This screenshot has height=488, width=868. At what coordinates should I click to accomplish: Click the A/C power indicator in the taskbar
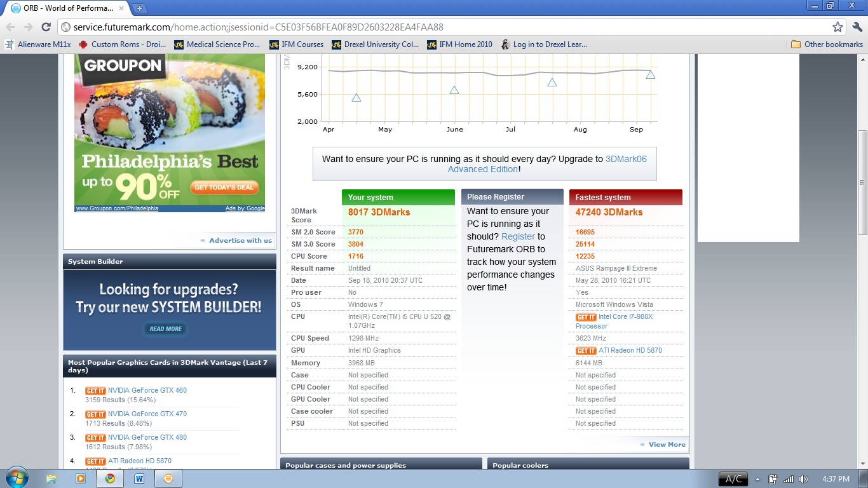[733, 479]
